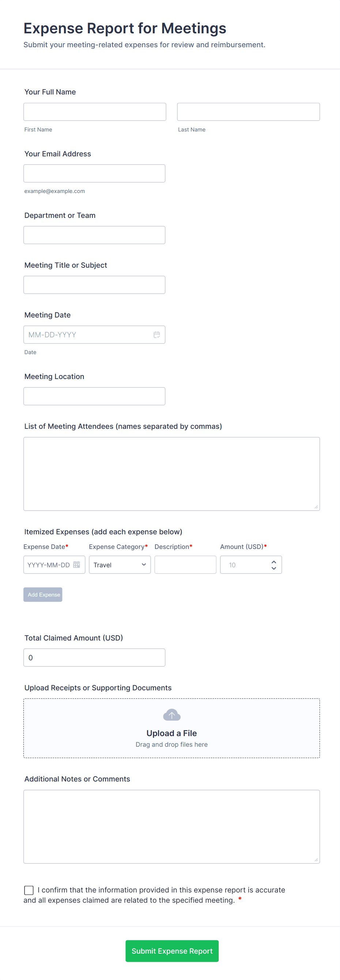Click Submit Expense Report
340x980 pixels.
click(x=172, y=951)
